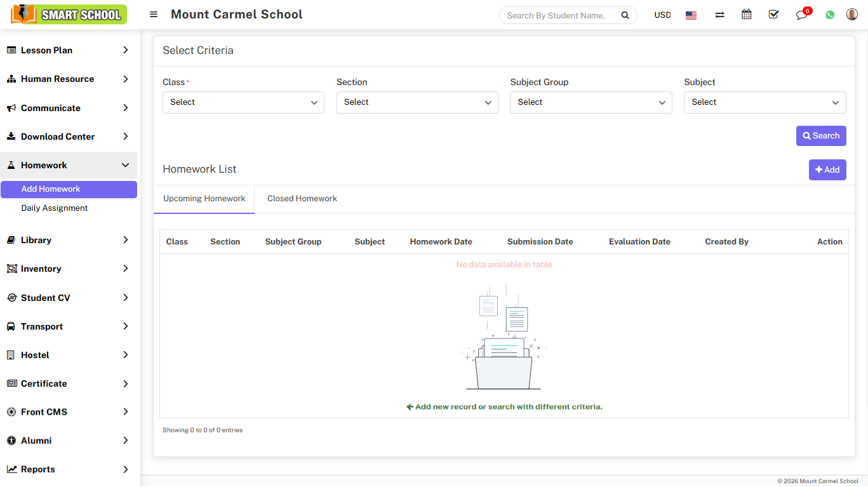Open the Section dropdown
This screenshot has height=487, width=868.
[417, 102]
